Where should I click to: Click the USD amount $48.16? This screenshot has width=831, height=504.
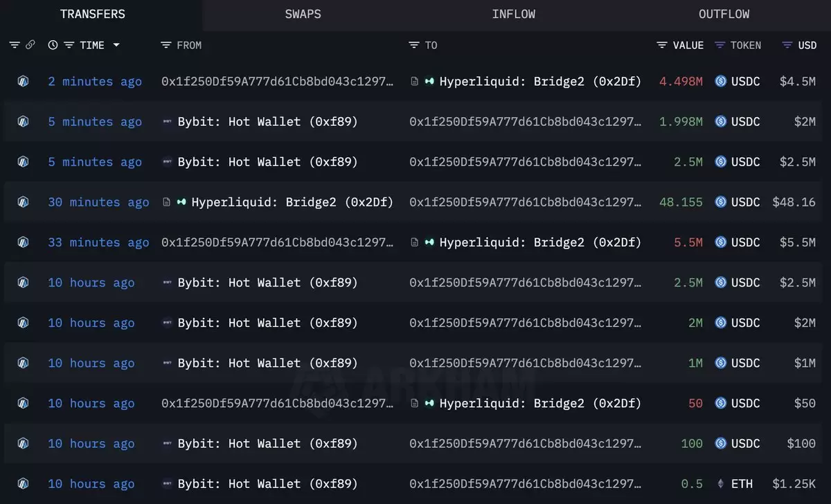tap(794, 202)
